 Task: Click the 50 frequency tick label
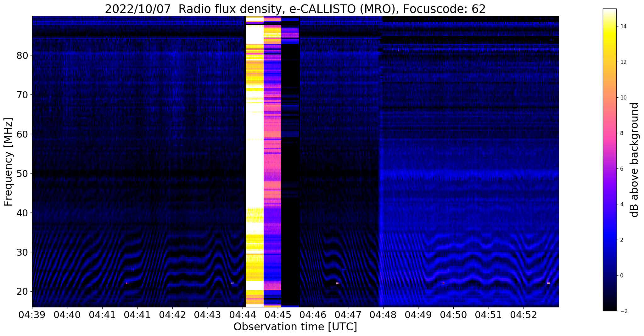pos(22,174)
